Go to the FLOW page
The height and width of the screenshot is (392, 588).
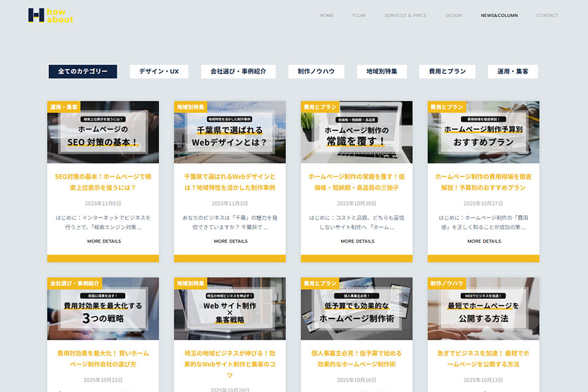(359, 15)
